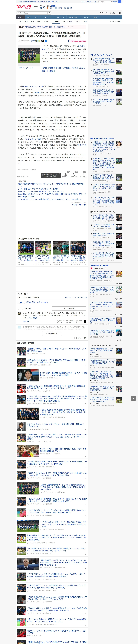Click into the キーワードを入力 search field
This screenshot has height=644, width=138.
[x=32, y=13]
